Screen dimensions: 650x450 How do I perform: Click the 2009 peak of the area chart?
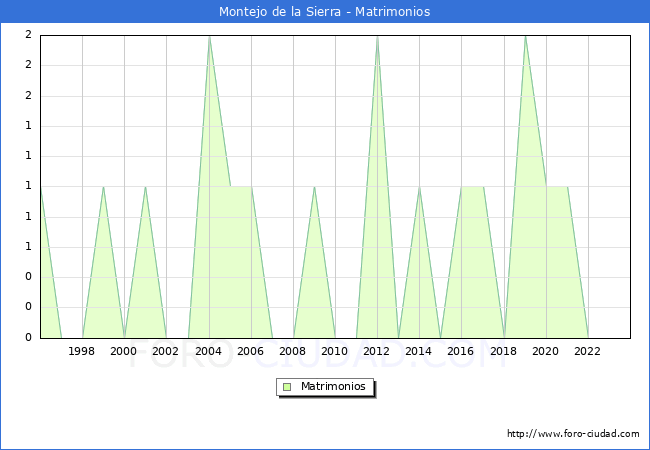(315, 187)
